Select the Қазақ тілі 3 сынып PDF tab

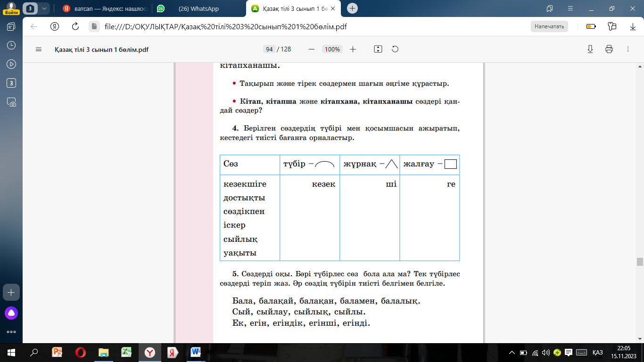tap(293, 8)
